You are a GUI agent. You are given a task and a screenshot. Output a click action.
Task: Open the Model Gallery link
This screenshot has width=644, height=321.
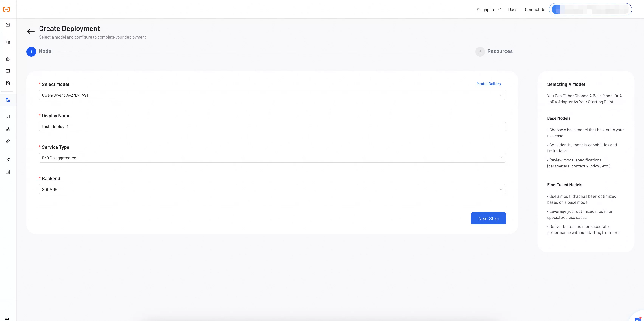tap(489, 84)
